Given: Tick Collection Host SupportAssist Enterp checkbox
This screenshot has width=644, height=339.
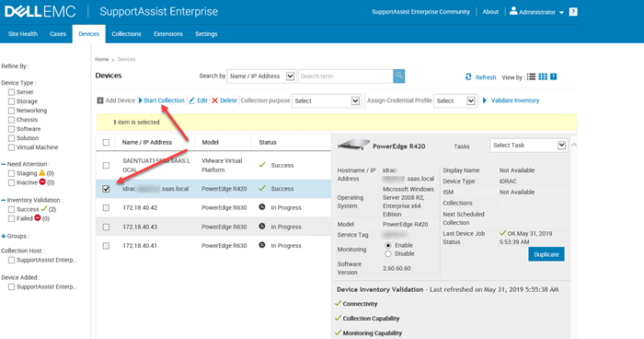Looking at the screenshot, I should [11, 260].
